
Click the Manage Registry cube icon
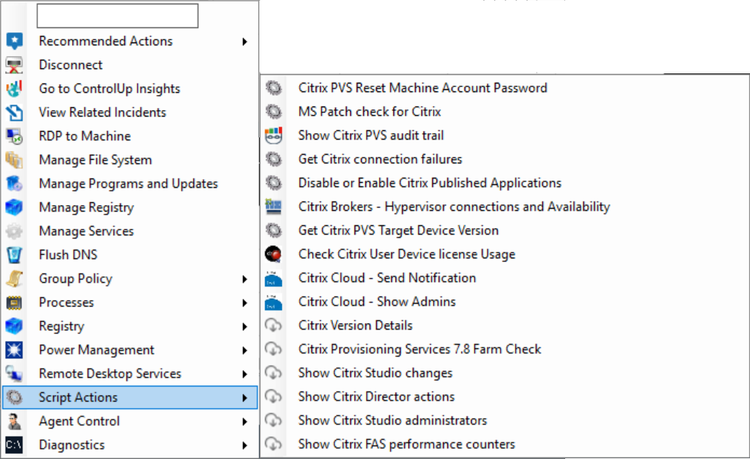pyautogui.click(x=14, y=208)
